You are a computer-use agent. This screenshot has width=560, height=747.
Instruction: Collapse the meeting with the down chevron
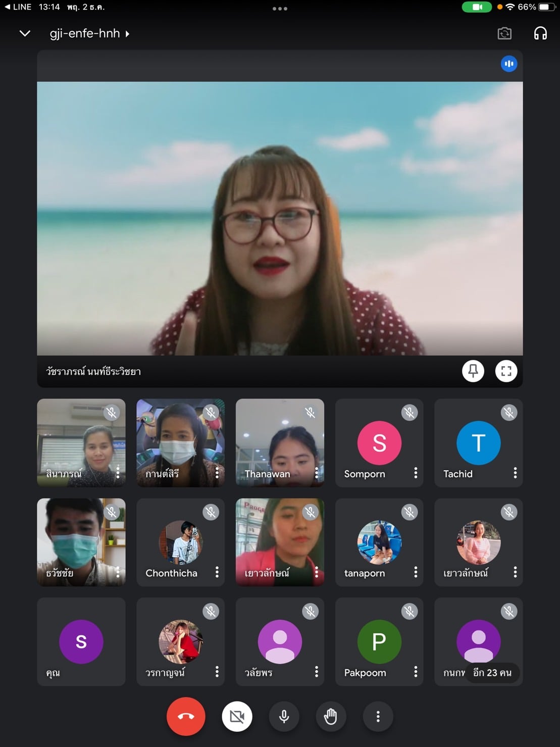[25, 33]
